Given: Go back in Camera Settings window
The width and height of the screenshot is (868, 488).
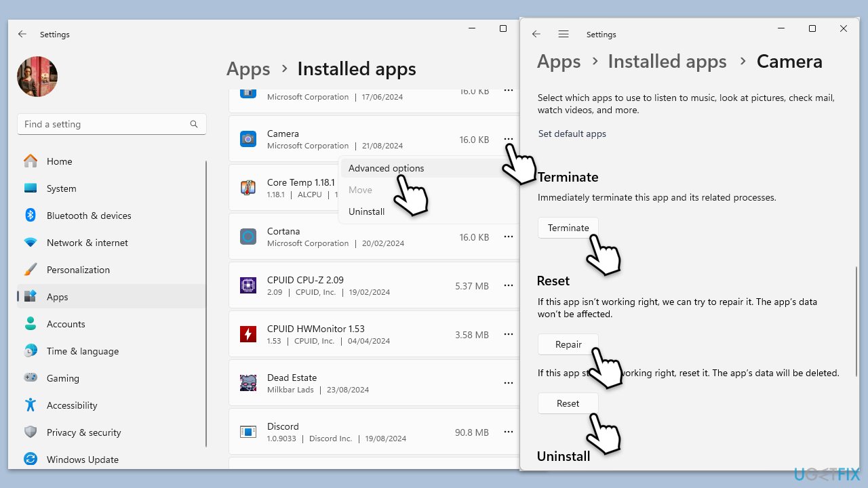Looking at the screenshot, I should [536, 34].
